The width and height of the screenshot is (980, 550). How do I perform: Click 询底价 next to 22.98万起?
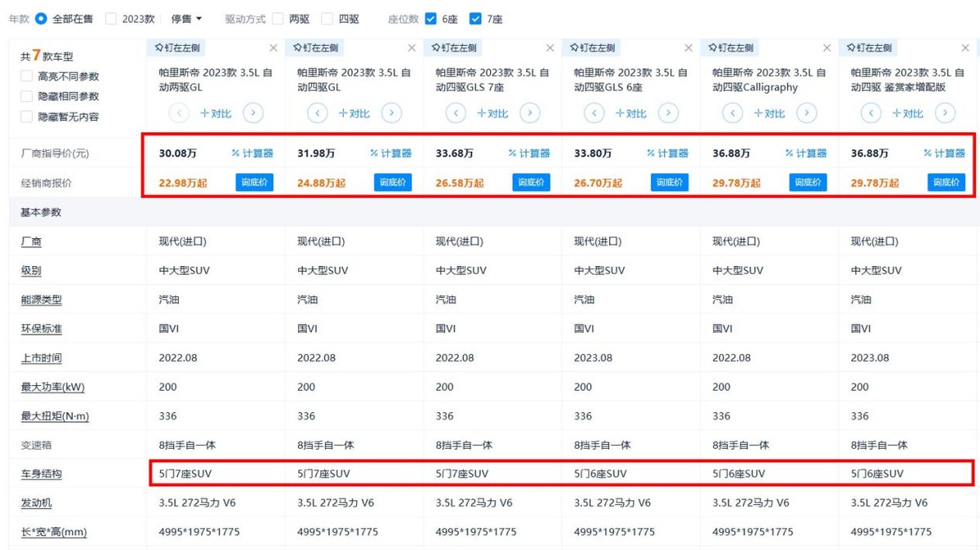pos(255,183)
